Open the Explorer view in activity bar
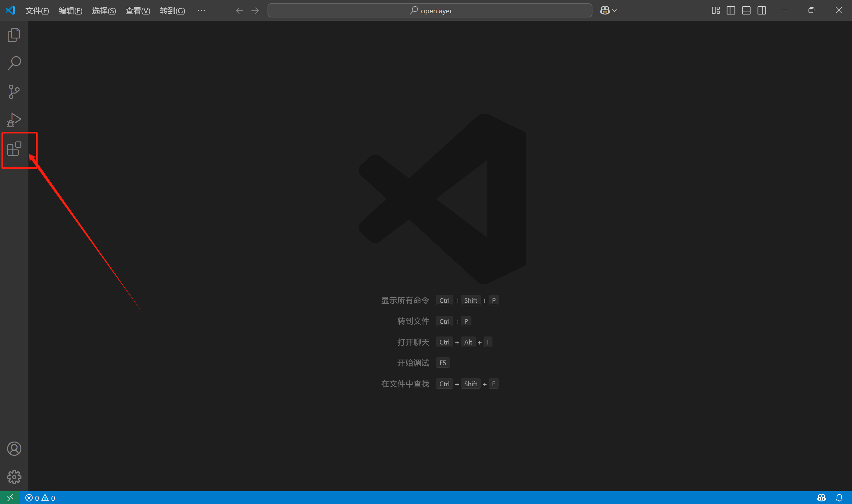852x504 pixels. point(14,35)
